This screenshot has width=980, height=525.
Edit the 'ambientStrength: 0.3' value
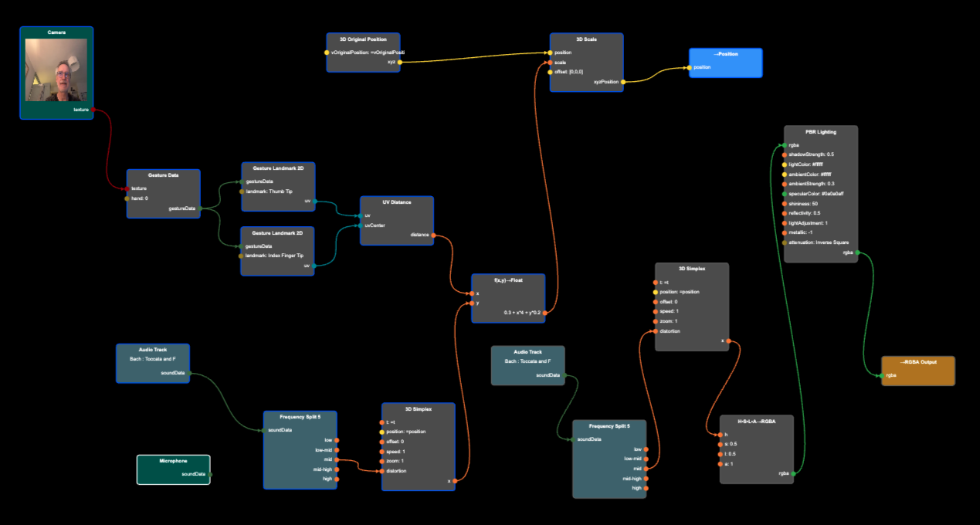[x=811, y=184]
